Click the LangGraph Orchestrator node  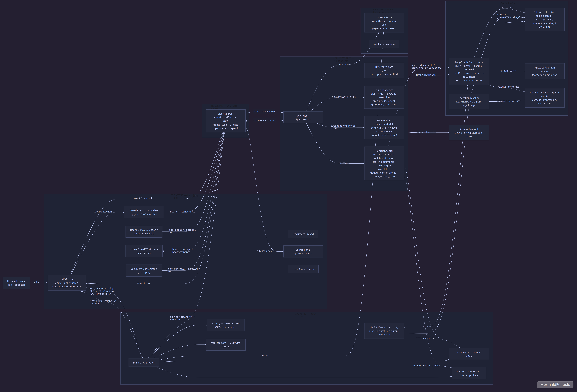(x=469, y=71)
